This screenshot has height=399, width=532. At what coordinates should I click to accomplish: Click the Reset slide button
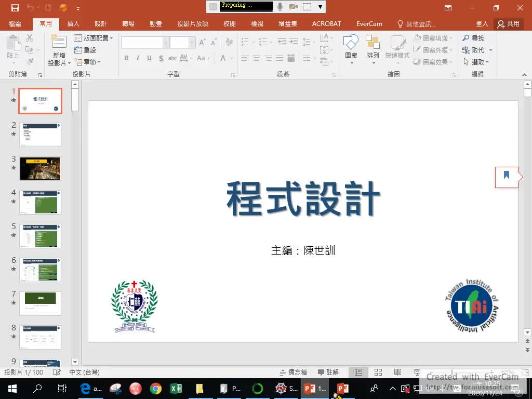pyautogui.click(x=85, y=50)
